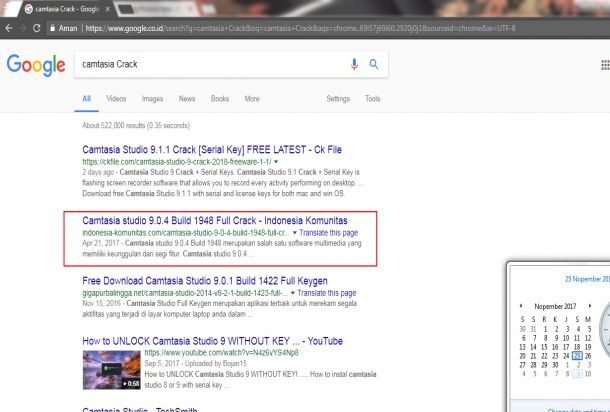Click About 522,000 results text
Viewport: 610px width, 412px height.
click(136, 126)
